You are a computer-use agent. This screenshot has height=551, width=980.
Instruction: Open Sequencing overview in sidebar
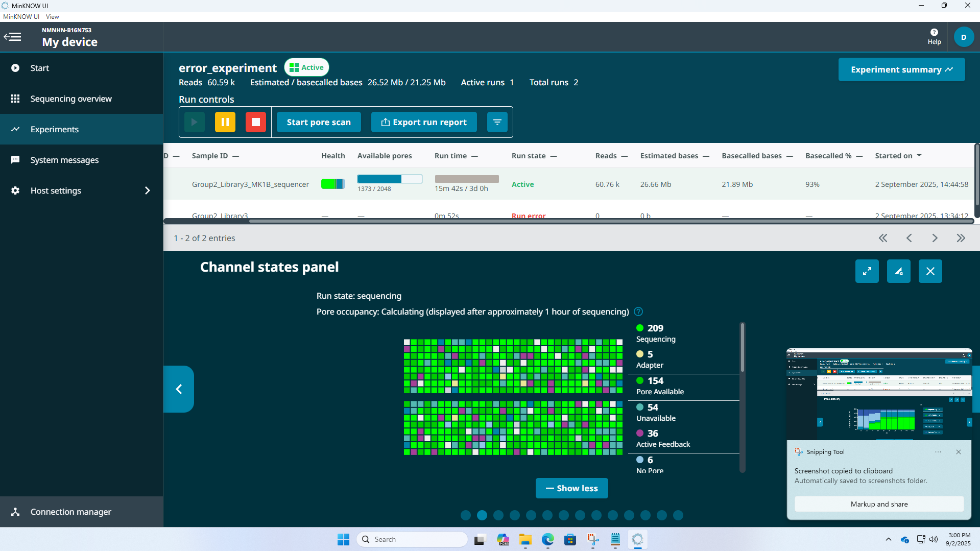pos(71,99)
